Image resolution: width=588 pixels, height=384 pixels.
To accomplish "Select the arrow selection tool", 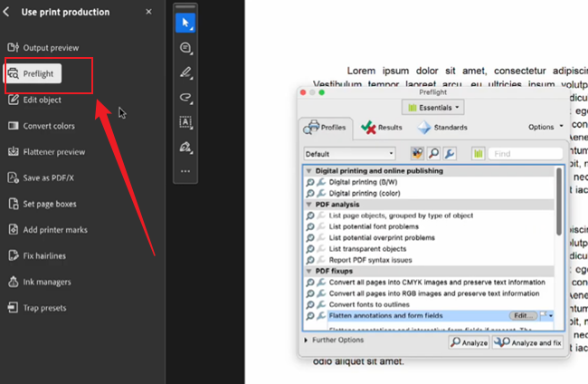I will 185,23.
